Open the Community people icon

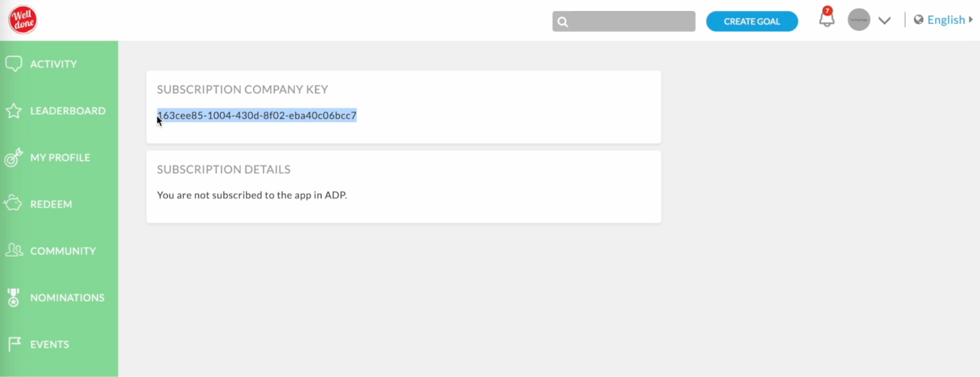click(13, 250)
